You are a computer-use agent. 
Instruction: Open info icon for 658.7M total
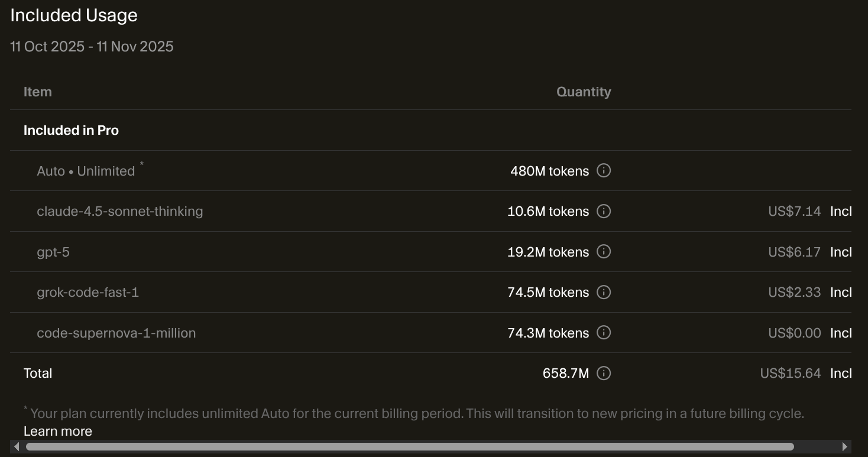click(x=603, y=373)
